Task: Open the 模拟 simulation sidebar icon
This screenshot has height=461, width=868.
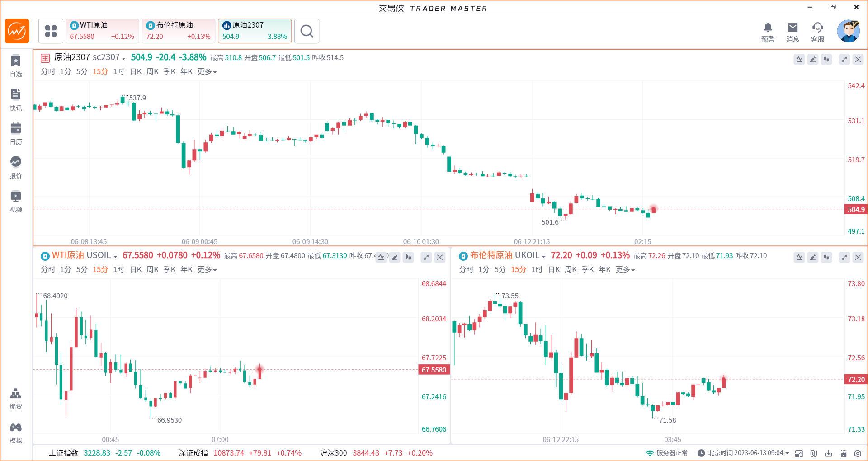Action: point(16,433)
